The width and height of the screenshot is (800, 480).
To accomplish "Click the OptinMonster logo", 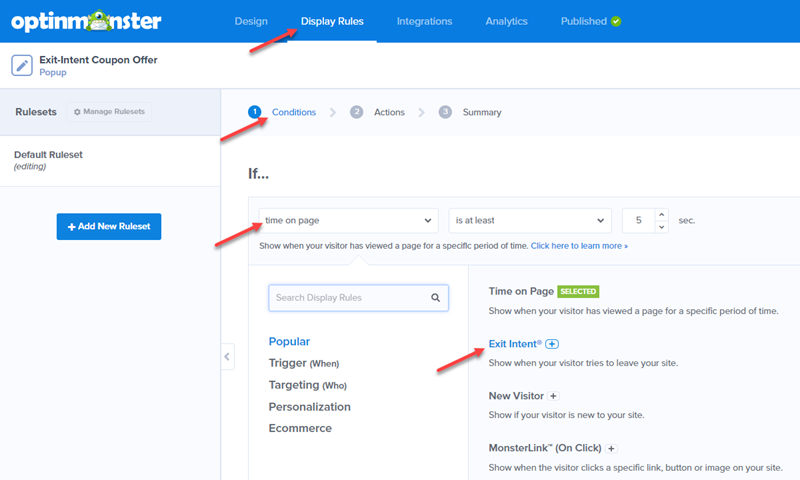I will tap(86, 21).
